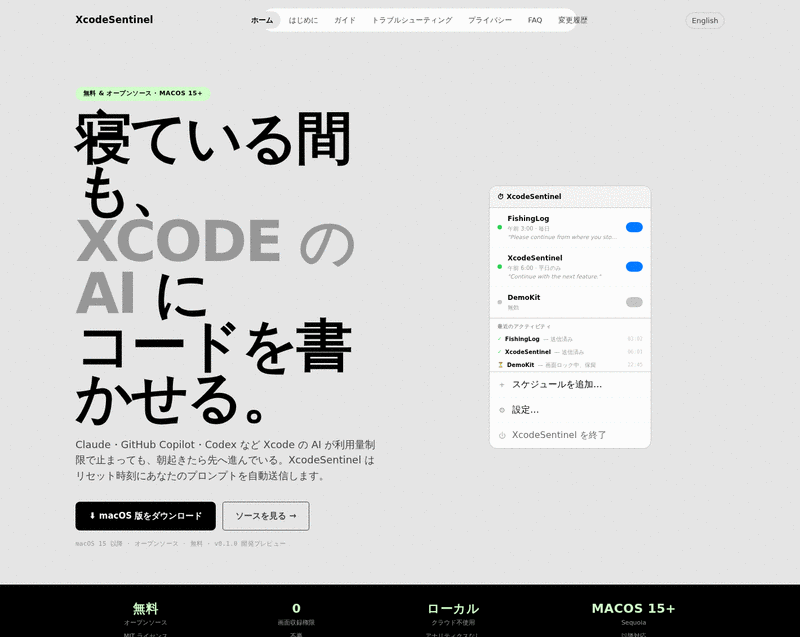Select 設定... menu entry

(570, 410)
